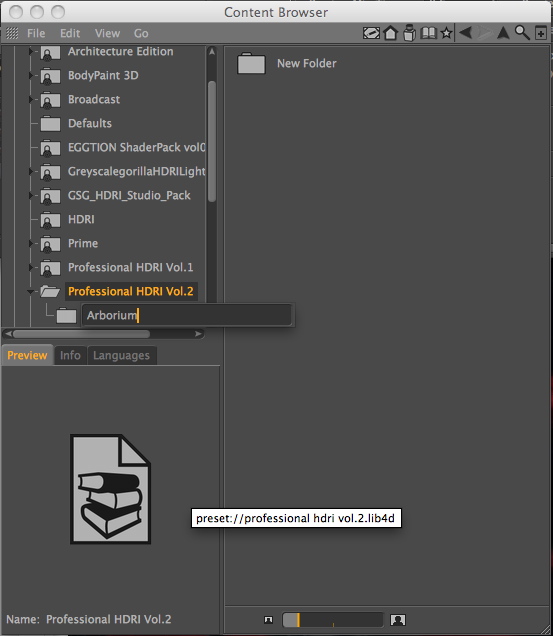
Task: Select the Broadcast label
Action: click(x=94, y=99)
